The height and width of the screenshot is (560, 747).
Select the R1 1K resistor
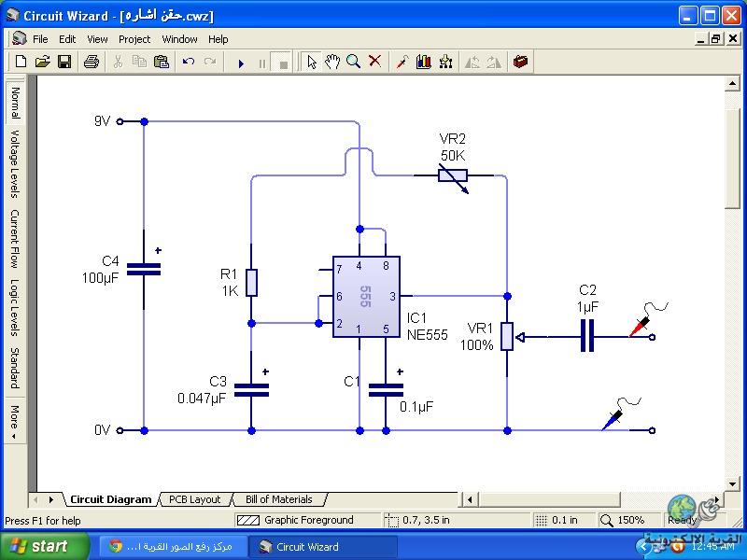pos(251,283)
